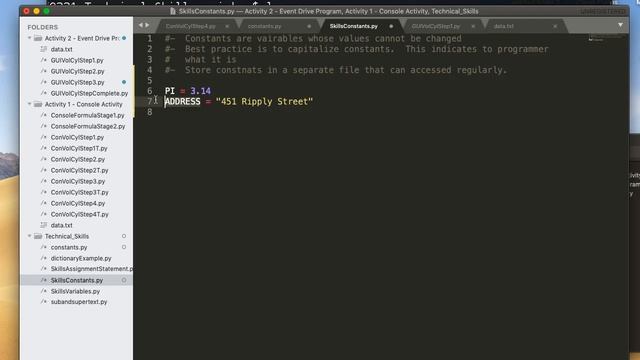Image resolution: width=640 pixels, height=360 pixels.
Task: Open the tab list dropdown arrow
Action: (620, 25)
